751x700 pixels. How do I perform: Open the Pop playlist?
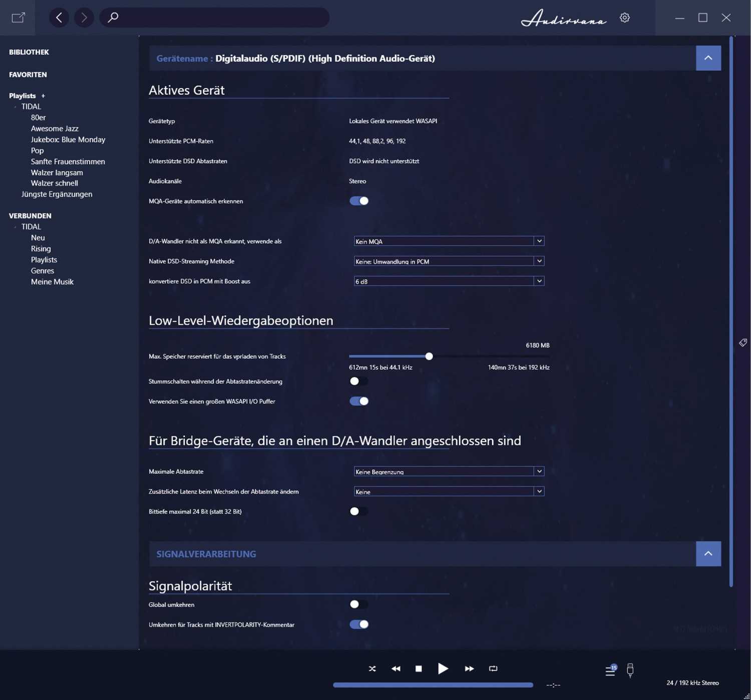coord(37,151)
